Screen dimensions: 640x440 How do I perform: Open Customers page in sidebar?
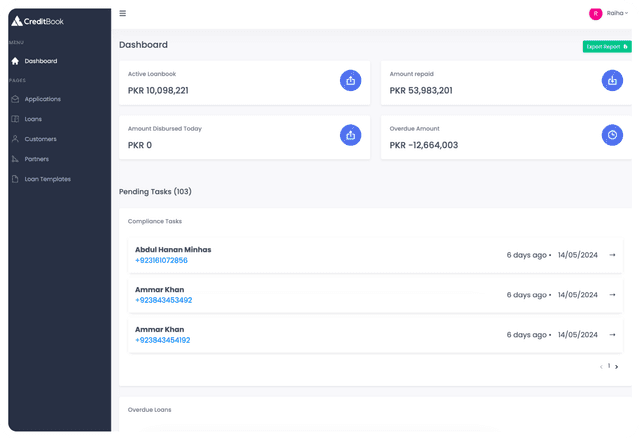40,139
